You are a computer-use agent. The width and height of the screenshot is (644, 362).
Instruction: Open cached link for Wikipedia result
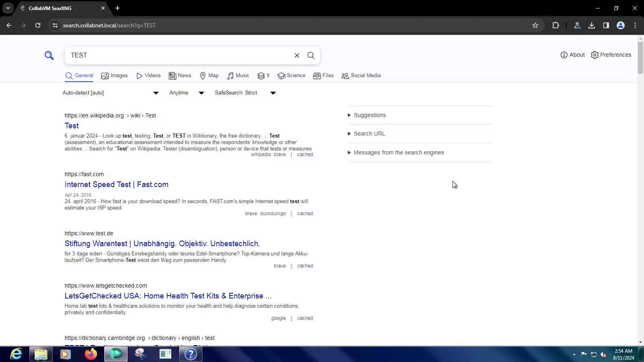(x=305, y=154)
